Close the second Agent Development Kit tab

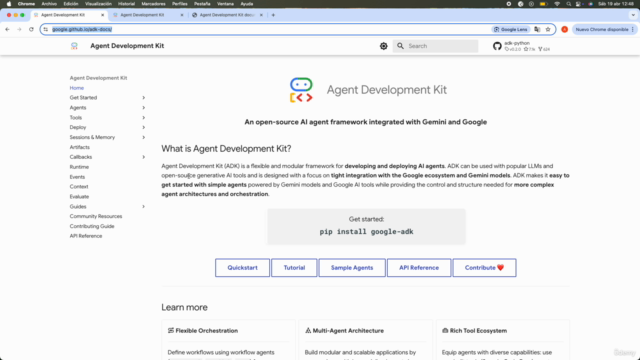pos(182,15)
